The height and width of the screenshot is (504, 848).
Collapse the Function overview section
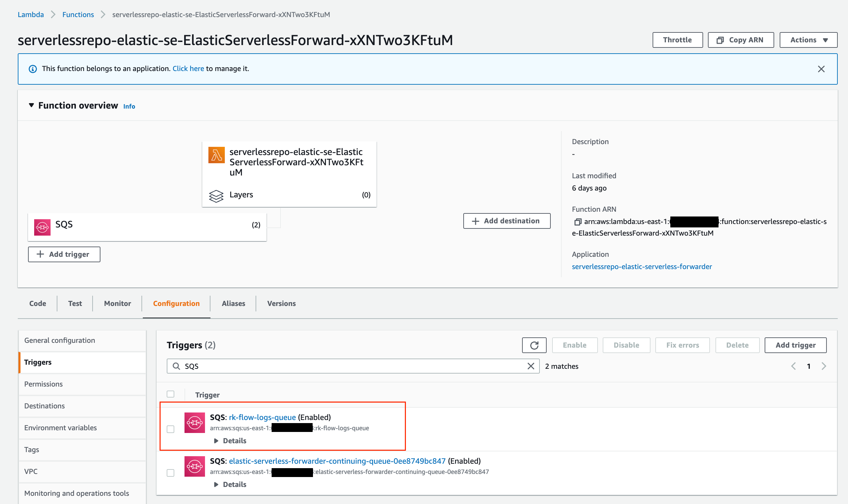pyautogui.click(x=31, y=105)
